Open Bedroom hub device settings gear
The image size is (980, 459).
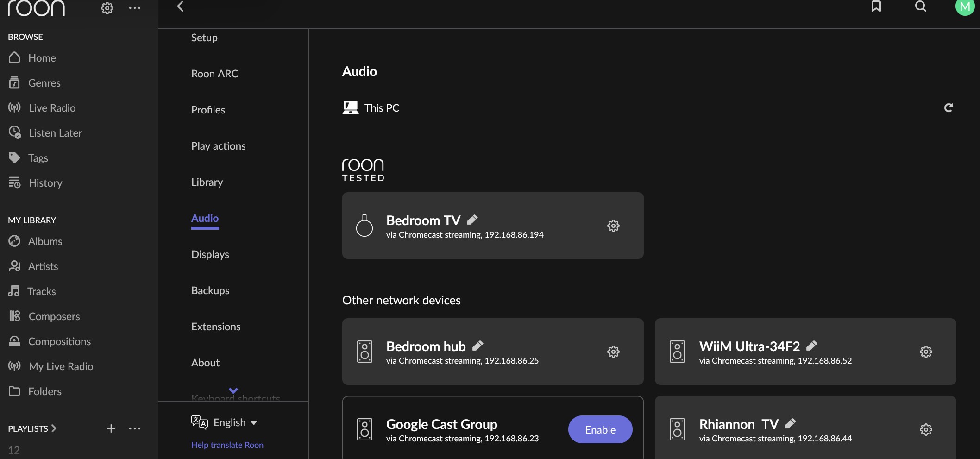[x=613, y=352]
